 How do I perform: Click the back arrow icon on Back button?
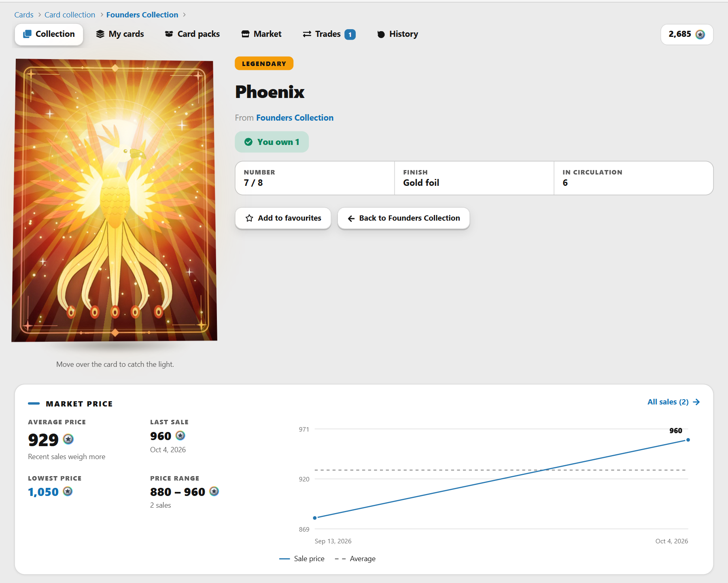click(x=351, y=219)
